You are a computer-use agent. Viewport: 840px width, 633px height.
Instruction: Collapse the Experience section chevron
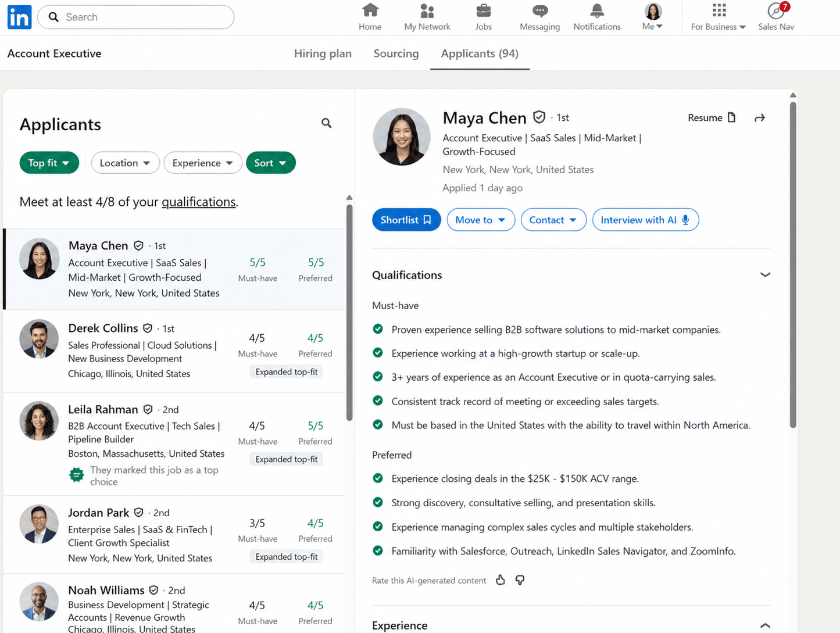765,625
